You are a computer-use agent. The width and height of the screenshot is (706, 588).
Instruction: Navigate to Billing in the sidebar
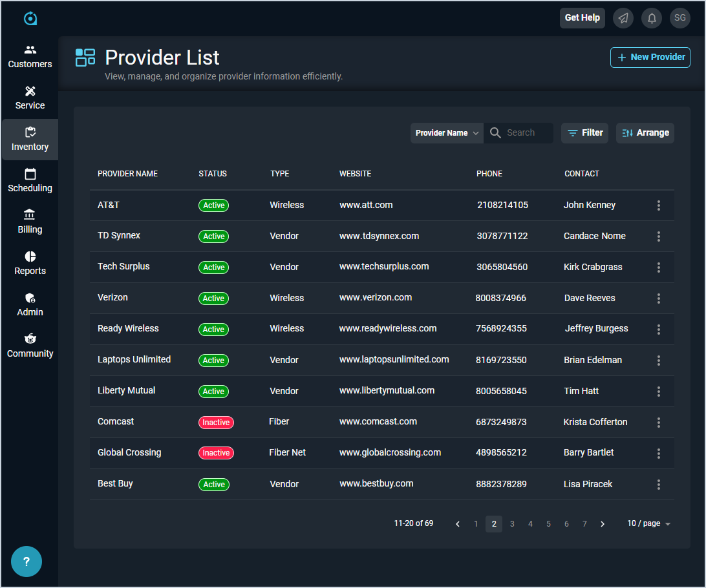coord(30,222)
